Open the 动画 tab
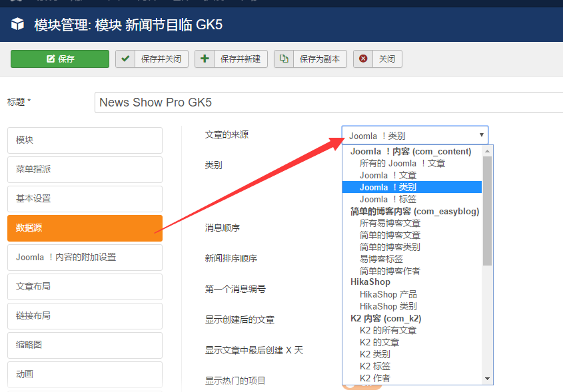This screenshot has height=392, width=563. 85,375
